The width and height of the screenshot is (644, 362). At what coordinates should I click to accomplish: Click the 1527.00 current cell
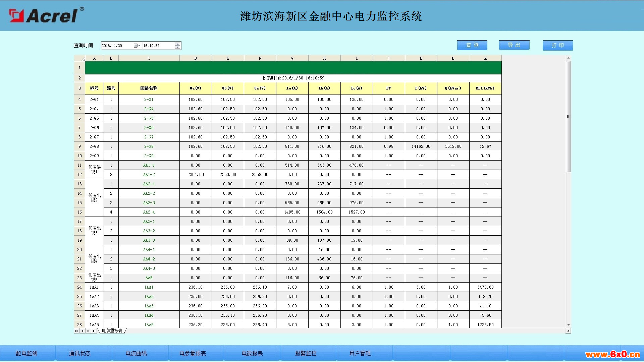click(357, 212)
